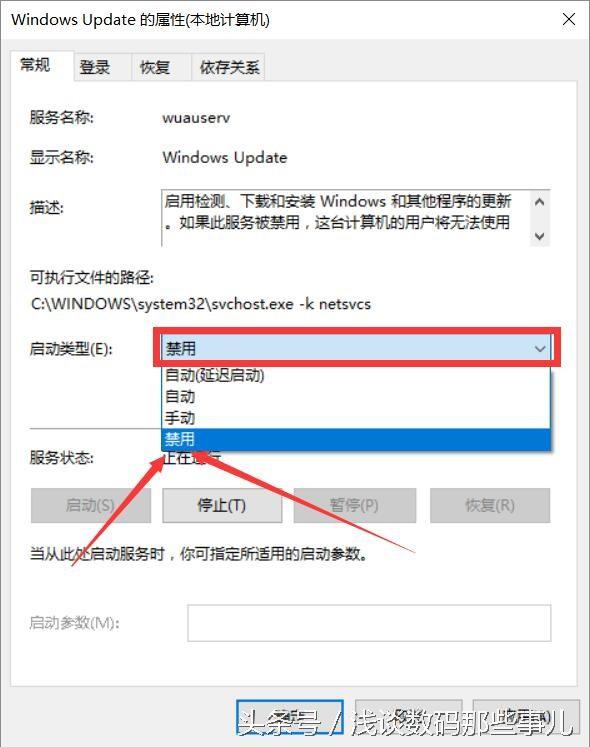Image resolution: width=590 pixels, height=747 pixels.
Task: Click inside the 描述 description text box
Action: pyautogui.click(x=346, y=218)
